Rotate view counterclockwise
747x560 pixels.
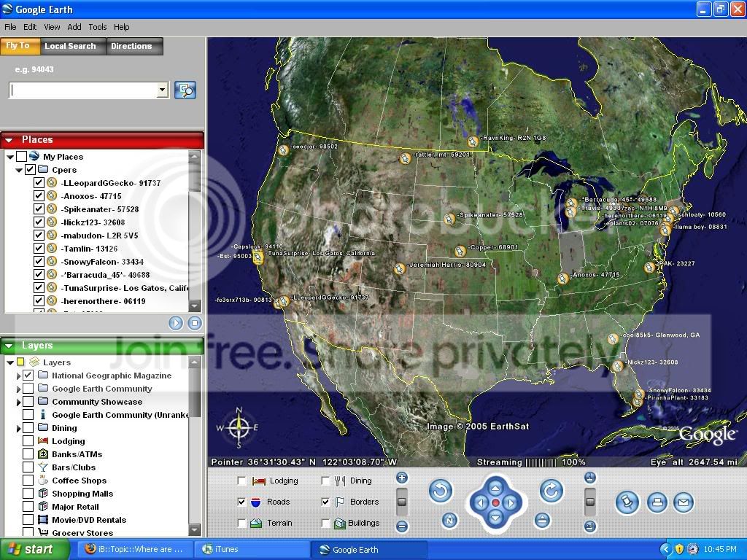(441, 491)
